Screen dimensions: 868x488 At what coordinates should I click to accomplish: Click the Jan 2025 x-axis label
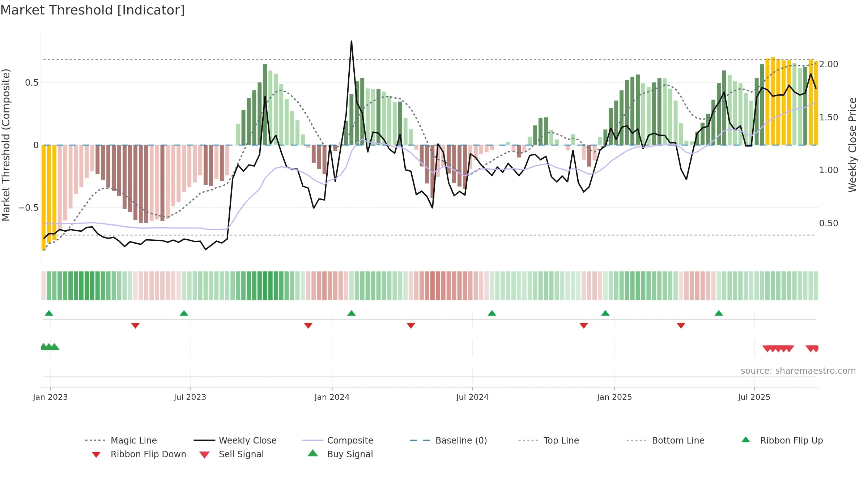tap(614, 397)
